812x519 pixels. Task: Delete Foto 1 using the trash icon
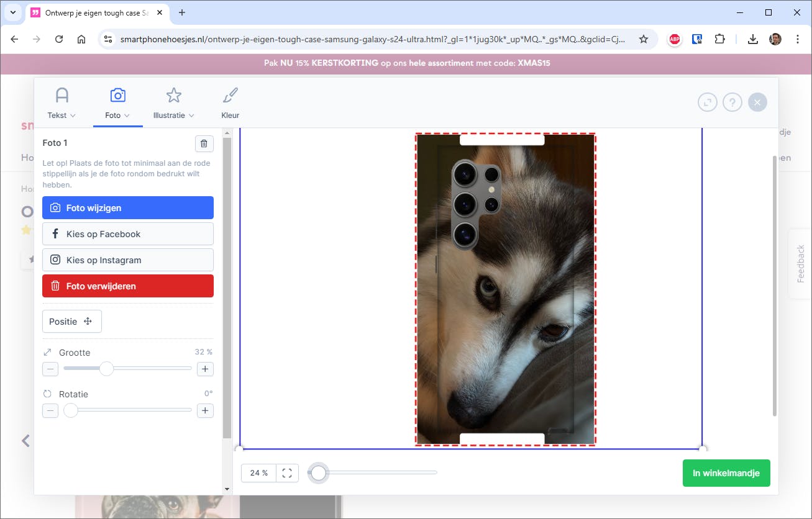click(x=204, y=143)
